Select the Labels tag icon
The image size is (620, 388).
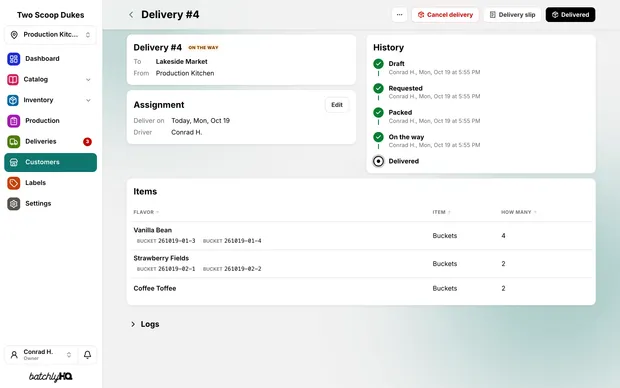(x=13, y=183)
